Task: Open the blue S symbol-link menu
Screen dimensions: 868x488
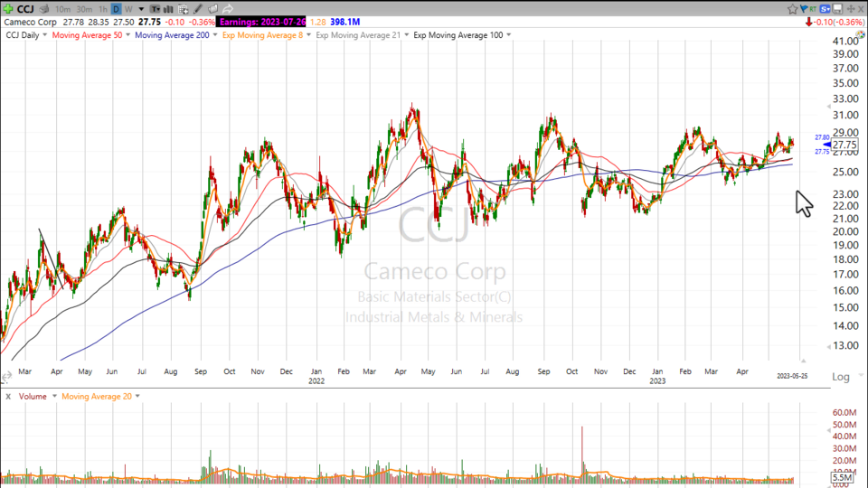Action: [825, 9]
